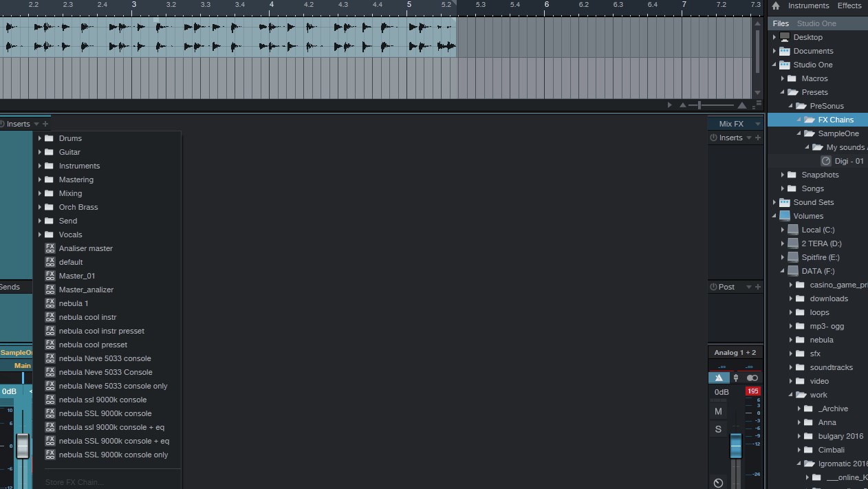Select the Digi - 01 preset icon
Screen dimensions: 868x489
tap(826, 161)
